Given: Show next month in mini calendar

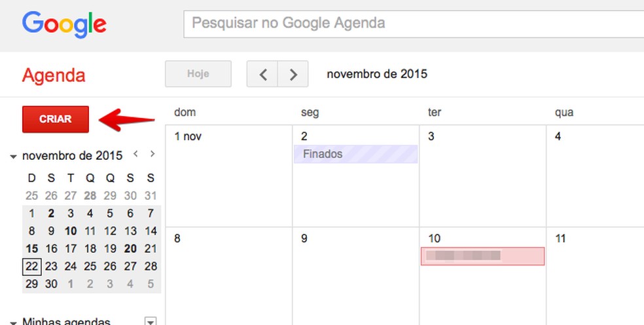Looking at the screenshot, I should [x=152, y=154].
